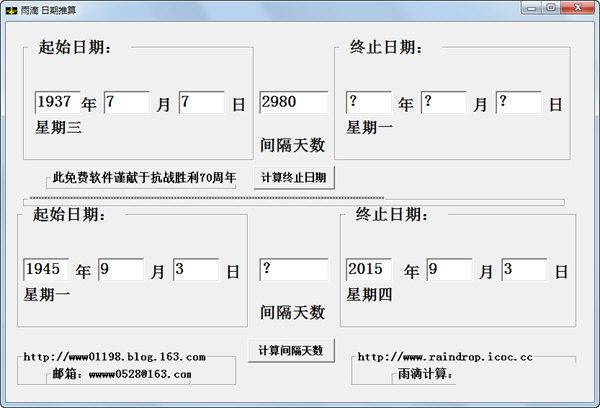The image size is (600, 408).
Task: Focus the upper end date day field
Action: coord(518,102)
